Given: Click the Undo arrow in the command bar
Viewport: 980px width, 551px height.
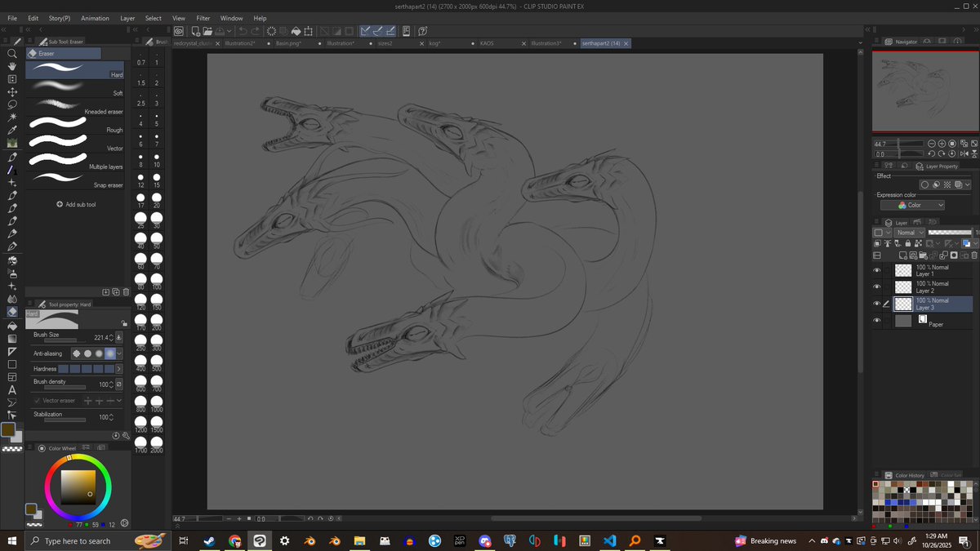Looking at the screenshot, I should [243, 31].
